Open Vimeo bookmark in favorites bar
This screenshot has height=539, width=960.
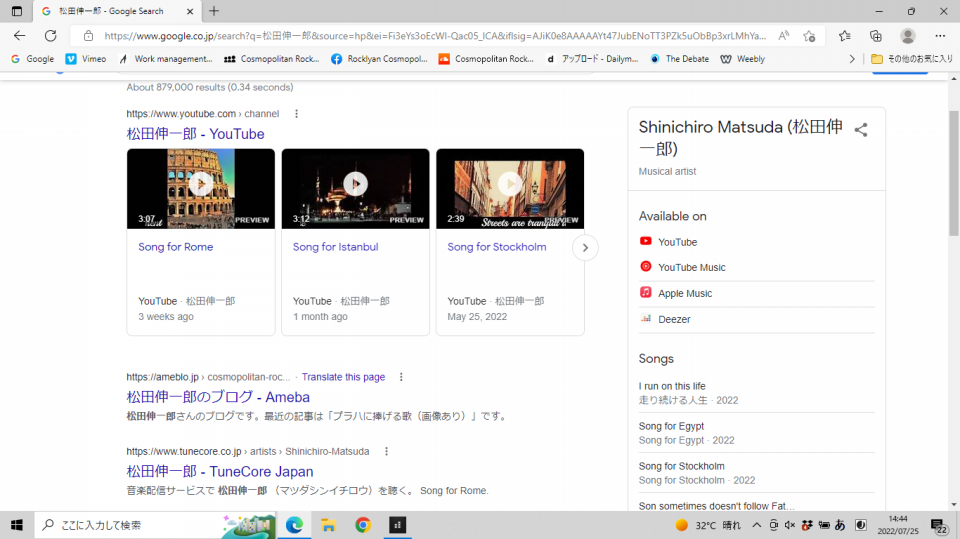[86, 59]
